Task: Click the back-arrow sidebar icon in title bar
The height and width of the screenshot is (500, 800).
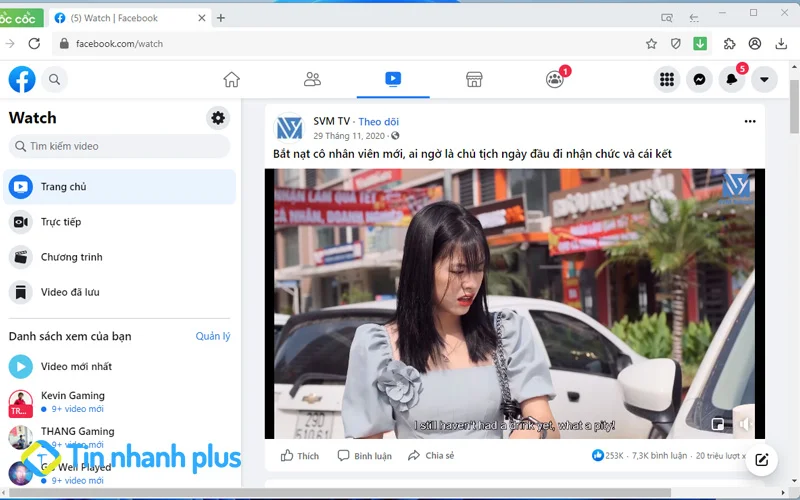Action: pos(694,18)
